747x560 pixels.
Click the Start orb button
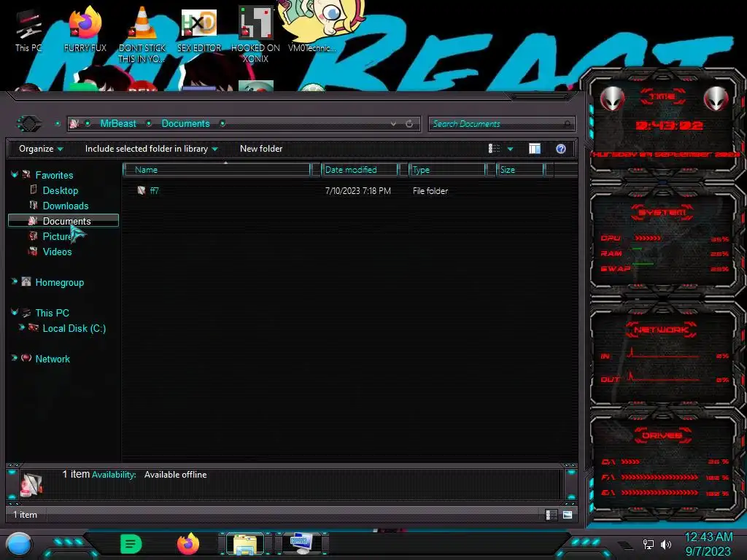point(19,545)
